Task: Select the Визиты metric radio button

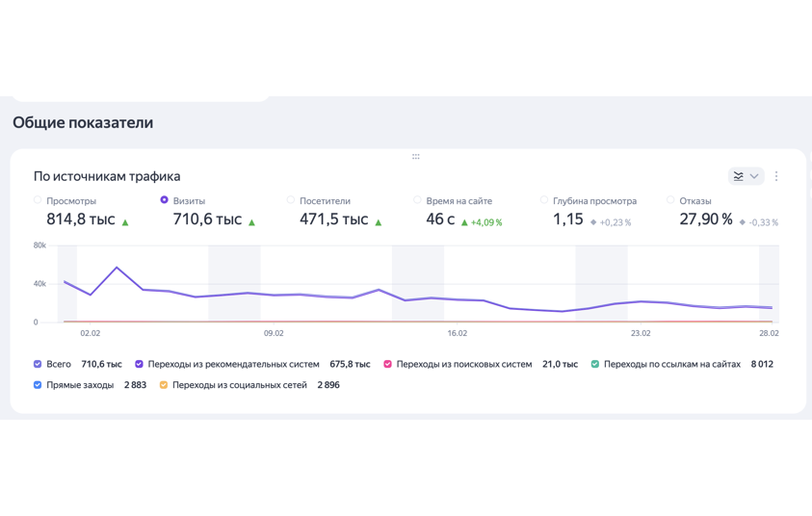Action: 165,200
